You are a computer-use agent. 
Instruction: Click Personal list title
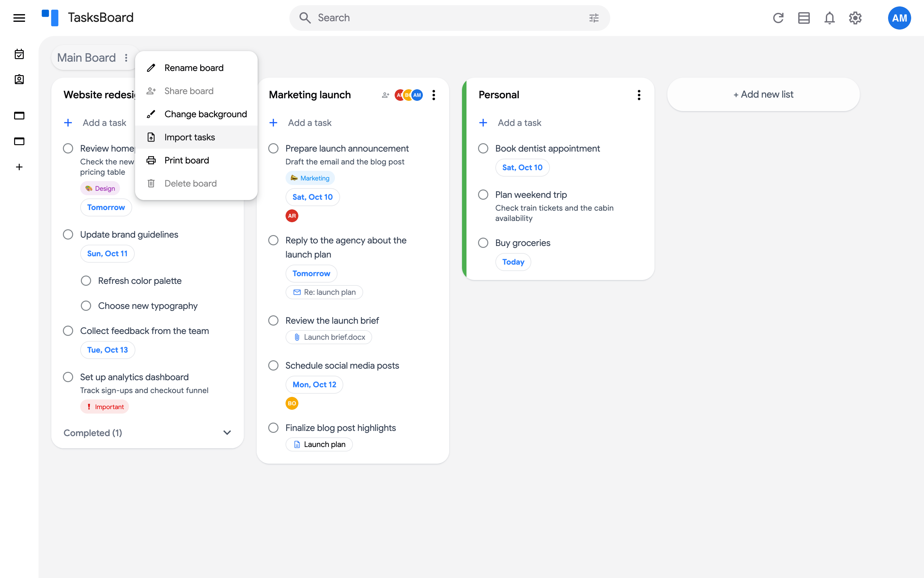[499, 95]
